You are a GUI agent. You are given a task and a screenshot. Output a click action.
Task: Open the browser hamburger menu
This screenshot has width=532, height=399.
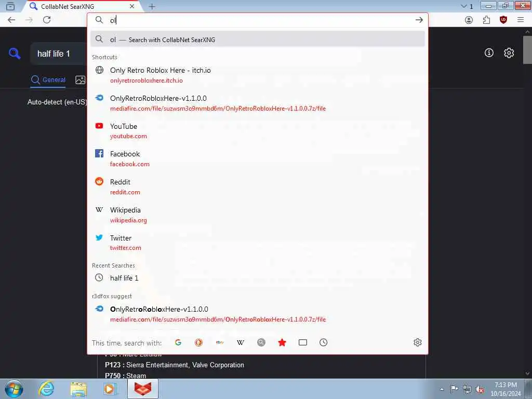(521, 20)
